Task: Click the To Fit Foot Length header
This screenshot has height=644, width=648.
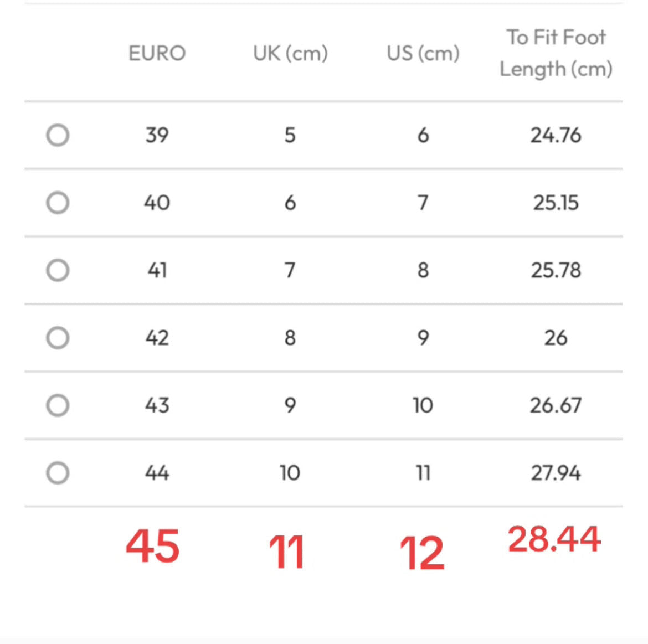Action: pyautogui.click(x=556, y=53)
